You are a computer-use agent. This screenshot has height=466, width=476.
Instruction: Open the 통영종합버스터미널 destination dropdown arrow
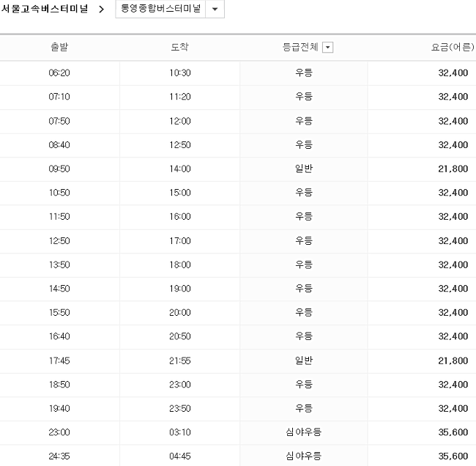pos(215,9)
